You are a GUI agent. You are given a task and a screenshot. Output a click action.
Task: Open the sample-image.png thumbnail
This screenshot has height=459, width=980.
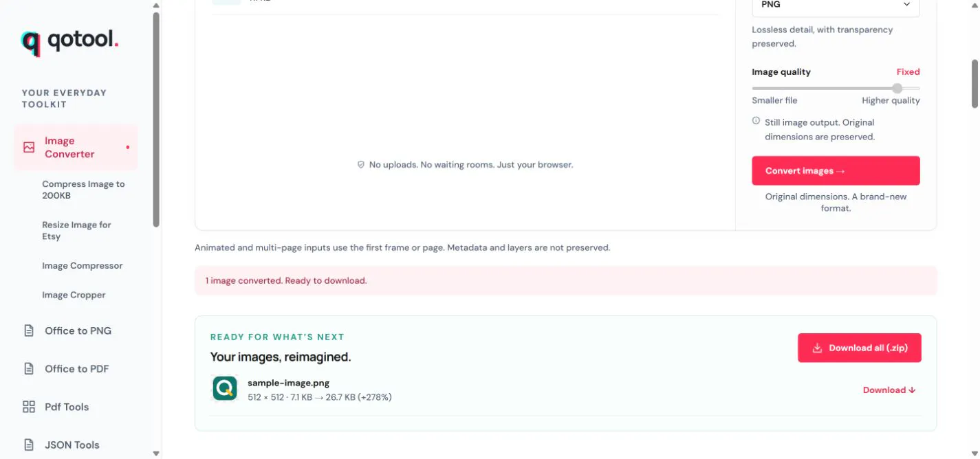(x=224, y=389)
